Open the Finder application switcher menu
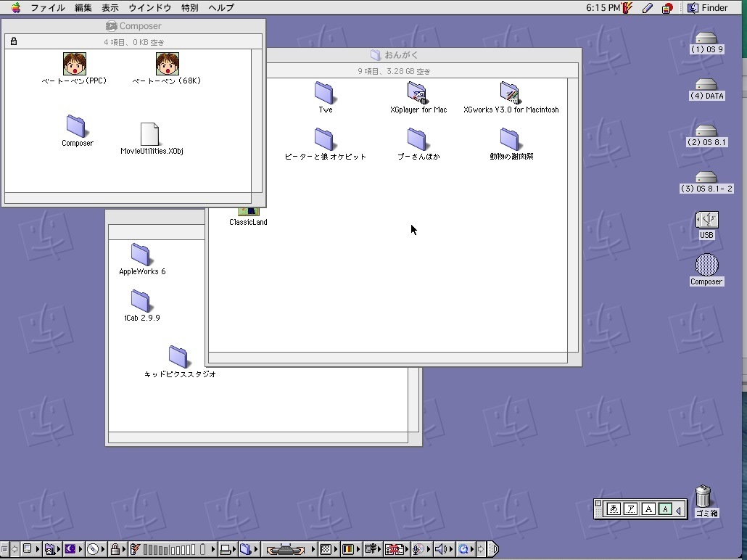This screenshot has width=747, height=560. click(708, 8)
